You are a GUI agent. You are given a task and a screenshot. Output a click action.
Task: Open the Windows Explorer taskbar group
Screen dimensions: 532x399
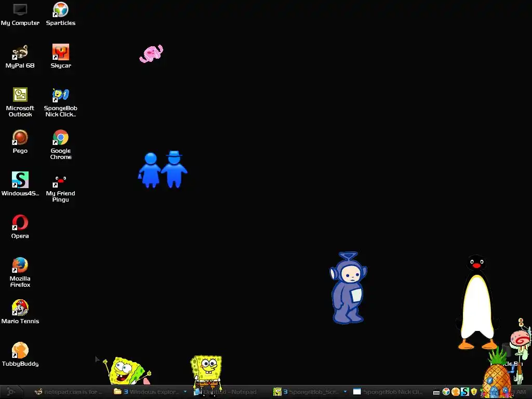point(146,392)
